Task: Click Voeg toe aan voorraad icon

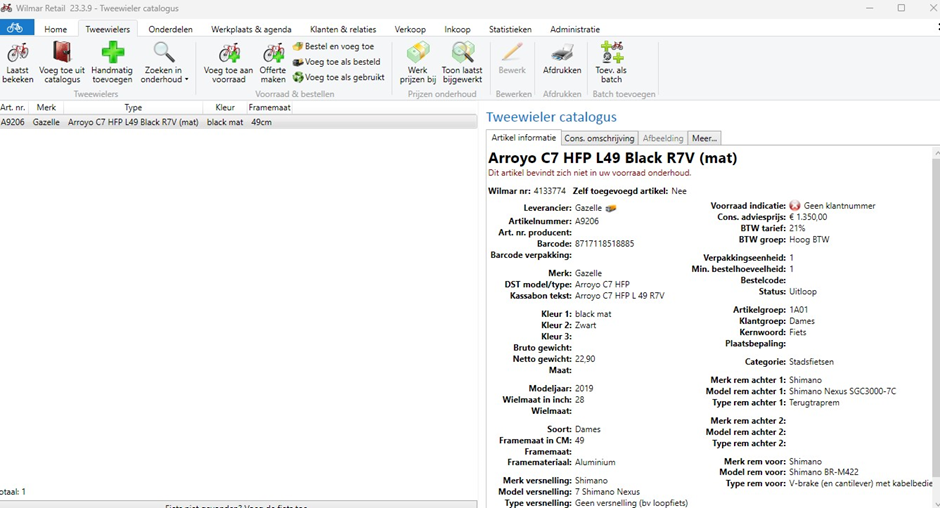Action: [228, 53]
